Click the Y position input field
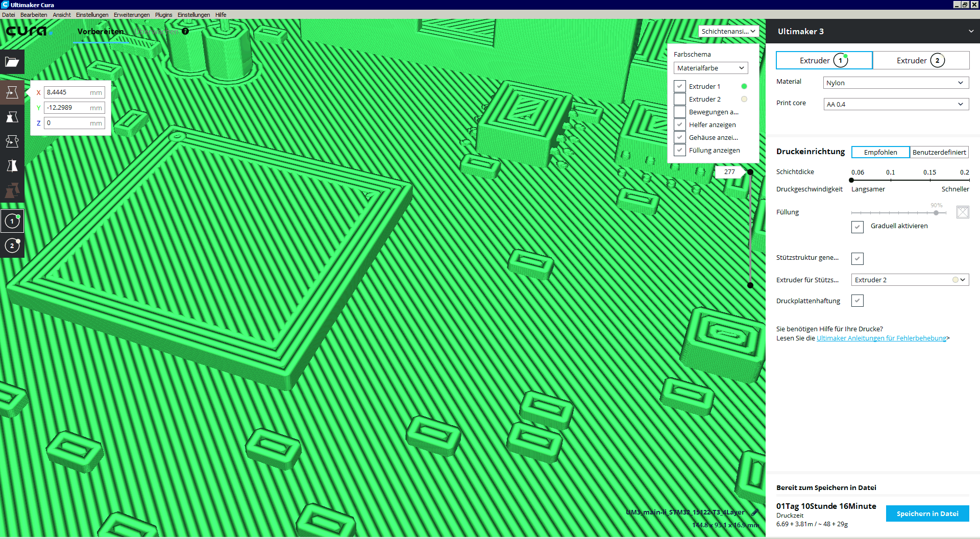This screenshot has width=980, height=539. point(75,108)
